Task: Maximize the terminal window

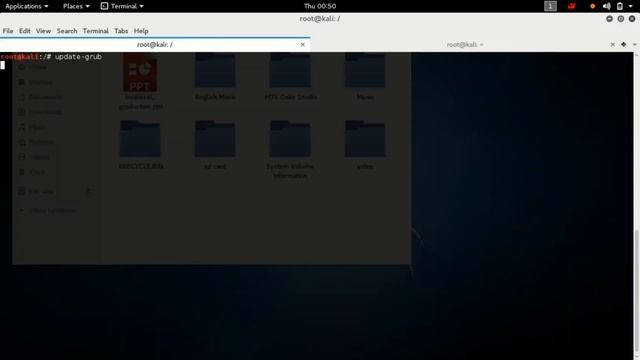Action: [620, 19]
